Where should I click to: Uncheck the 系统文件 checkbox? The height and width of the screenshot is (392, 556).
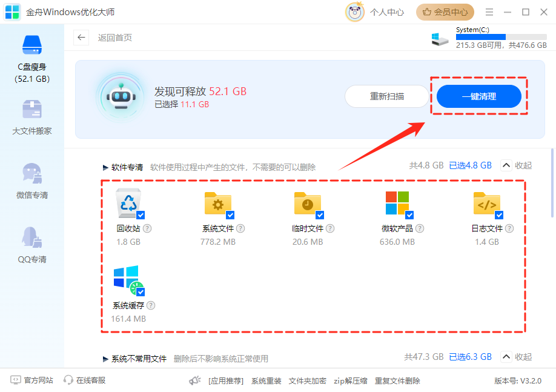click(230, 215)
